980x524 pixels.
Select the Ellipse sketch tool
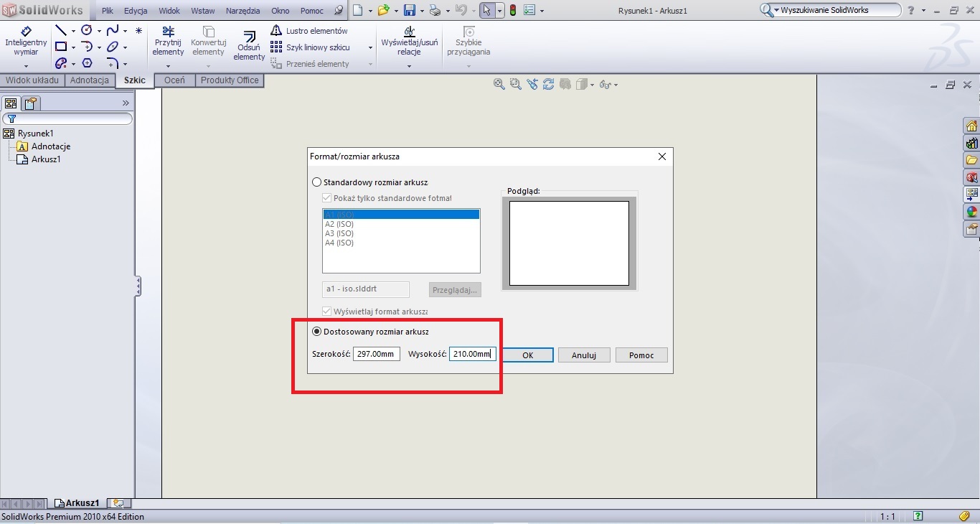(113, 47)
